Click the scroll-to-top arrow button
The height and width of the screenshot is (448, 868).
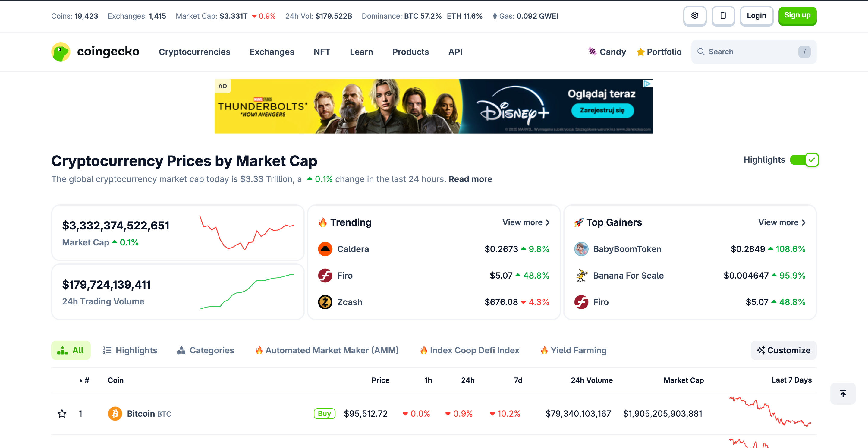click(x=843, y=393)
